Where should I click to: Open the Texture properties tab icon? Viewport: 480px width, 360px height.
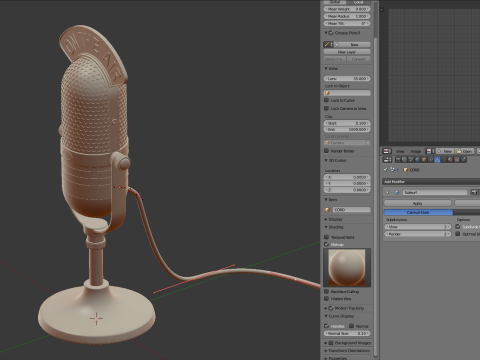[457, 159]
